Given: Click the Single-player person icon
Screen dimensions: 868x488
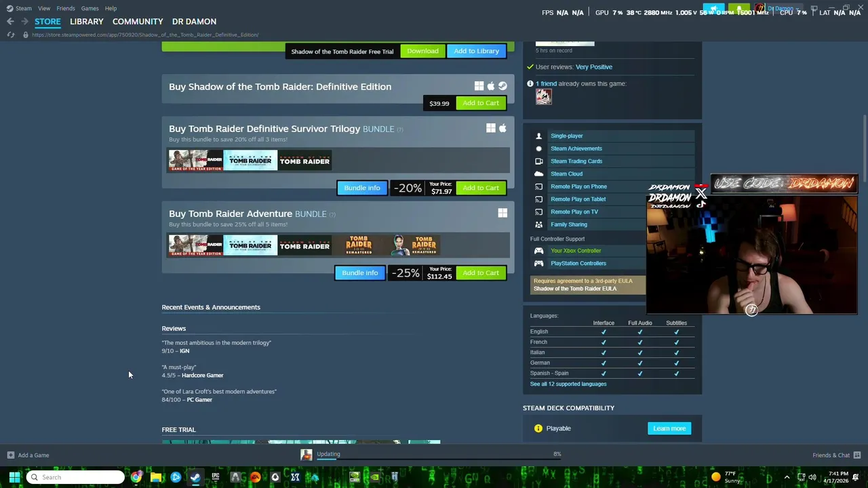Looking at the screenshot, I should click(539, 136).
